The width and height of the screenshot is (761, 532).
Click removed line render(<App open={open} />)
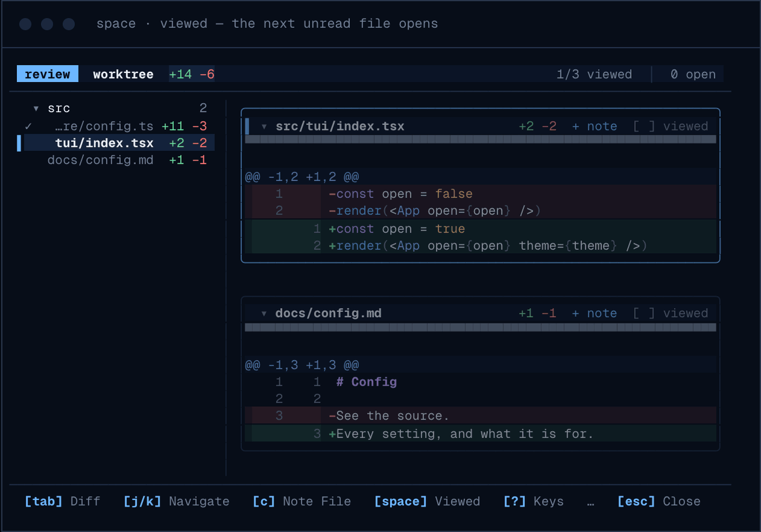[x=480, y=211]
